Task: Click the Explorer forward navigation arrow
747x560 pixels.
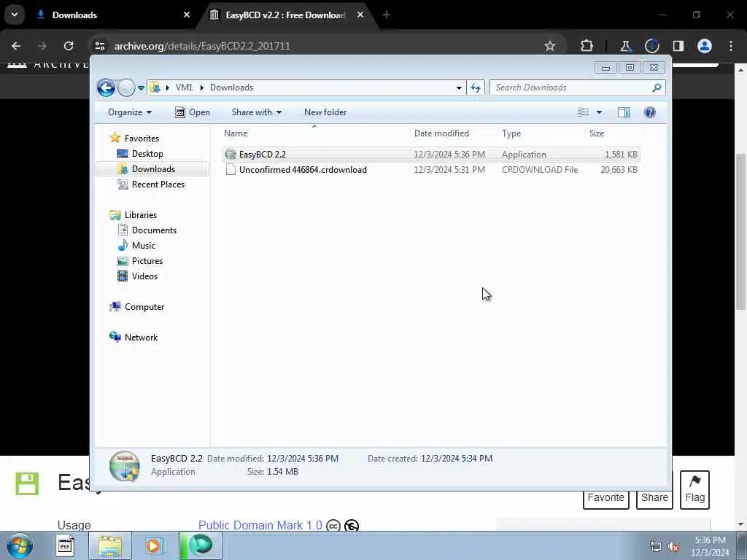Action: click(x=126, y=87)
